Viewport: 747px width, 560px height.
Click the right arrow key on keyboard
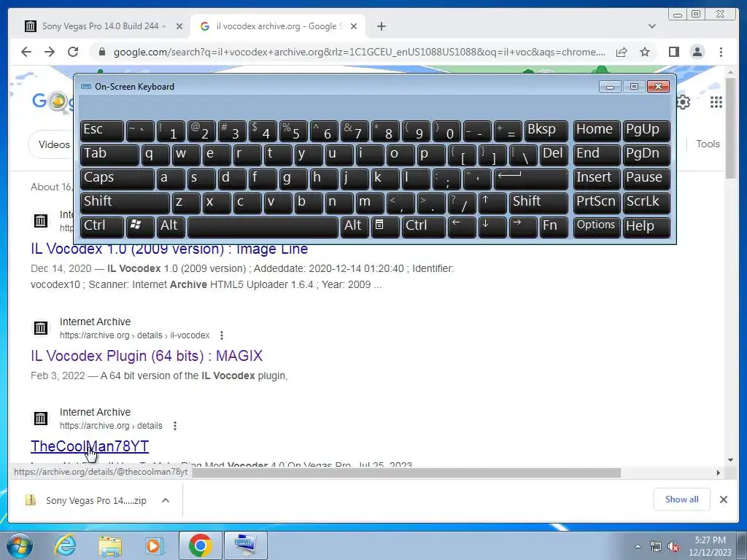tap(522, 226)
